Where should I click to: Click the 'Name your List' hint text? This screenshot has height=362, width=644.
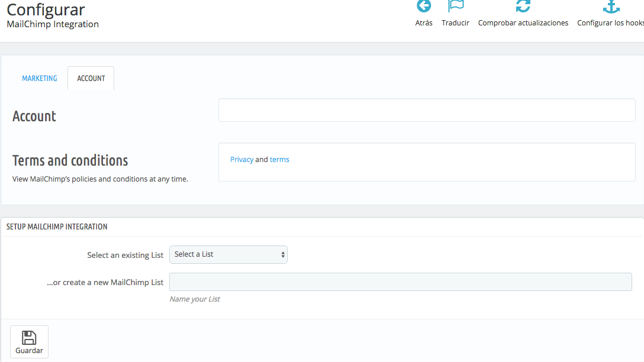click(195, 299)
